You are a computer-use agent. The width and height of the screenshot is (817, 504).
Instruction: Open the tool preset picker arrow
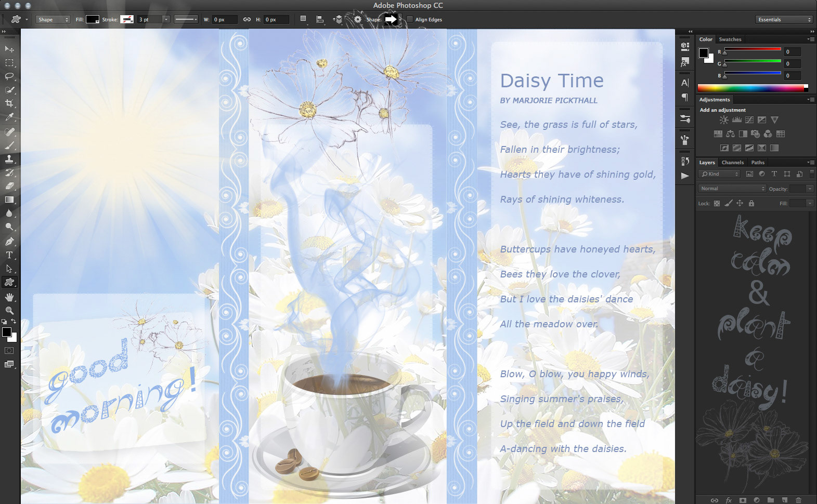(x=27, y=20)
